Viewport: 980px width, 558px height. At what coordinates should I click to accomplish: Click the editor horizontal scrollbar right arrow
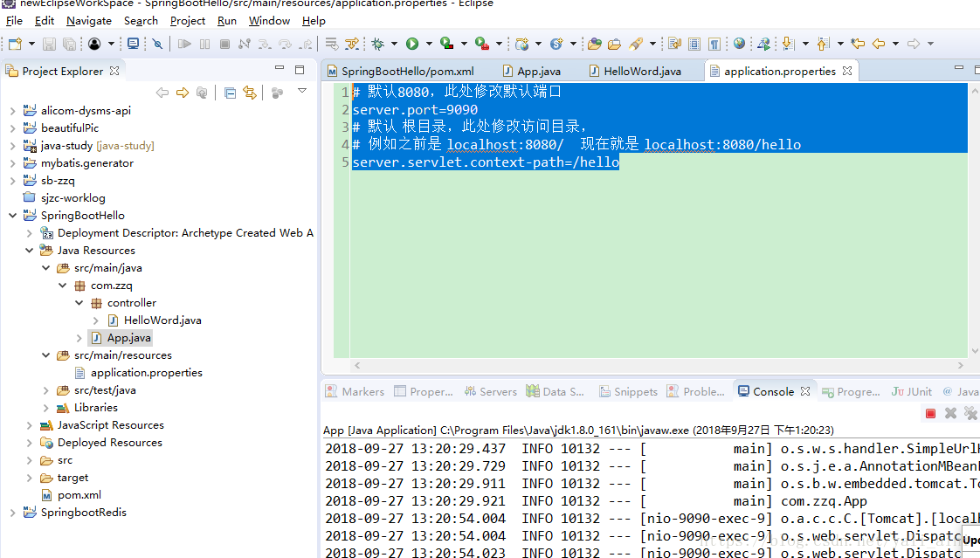tap(961, 366)
